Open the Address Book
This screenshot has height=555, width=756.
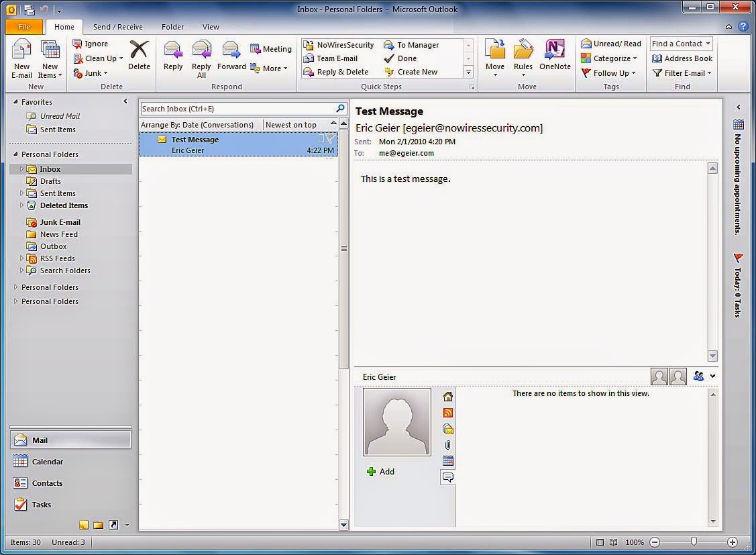[x=682, y=58]
